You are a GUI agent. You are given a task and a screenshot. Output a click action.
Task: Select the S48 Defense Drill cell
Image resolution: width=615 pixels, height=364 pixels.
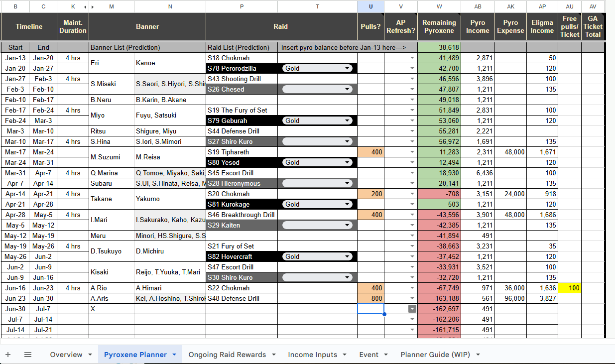[x=242, y=298]
